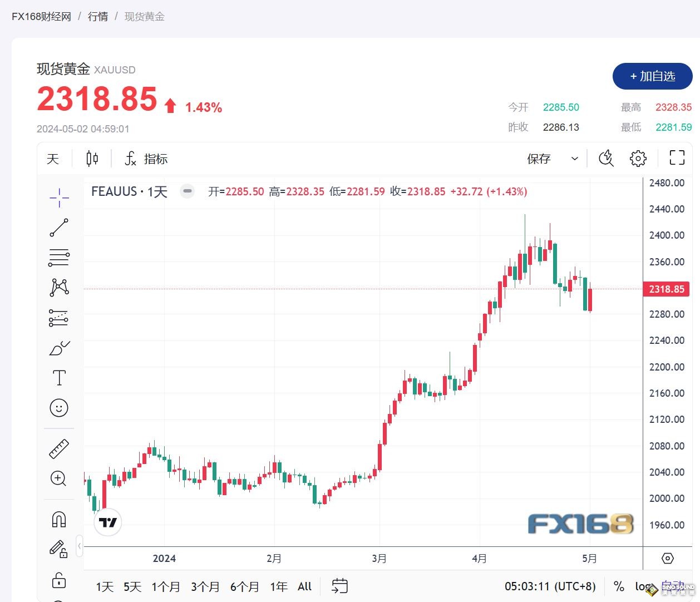700x602 pixels.
Task: Toggle percent scale on price axis
Action: point(619,586)
